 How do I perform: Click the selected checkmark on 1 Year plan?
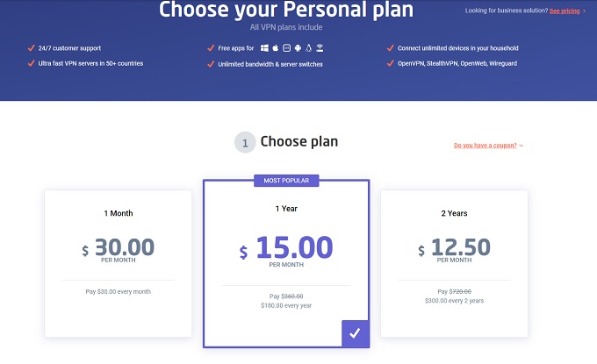[355, 333]
